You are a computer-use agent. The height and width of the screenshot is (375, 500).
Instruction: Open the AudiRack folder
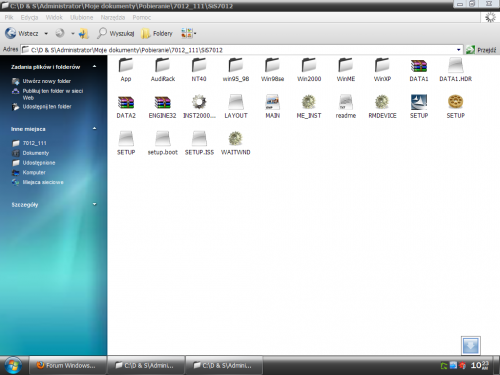pyautogui.click(x=163, y=69)
